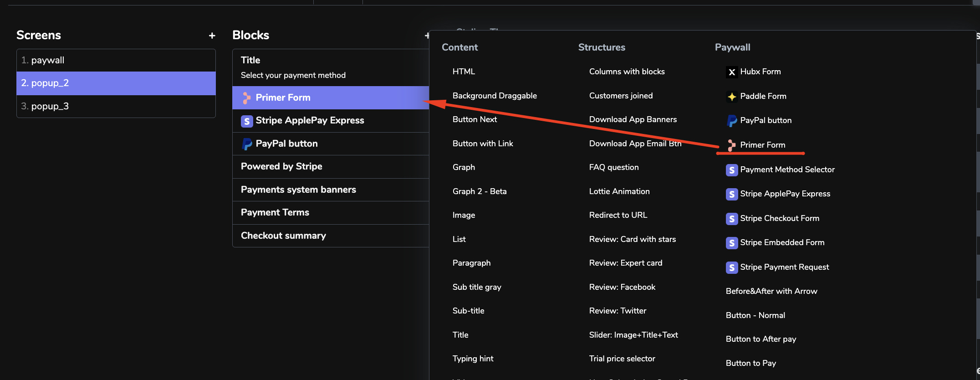
Task: Select the Primer Form block
Action: [x=331, y=98]
